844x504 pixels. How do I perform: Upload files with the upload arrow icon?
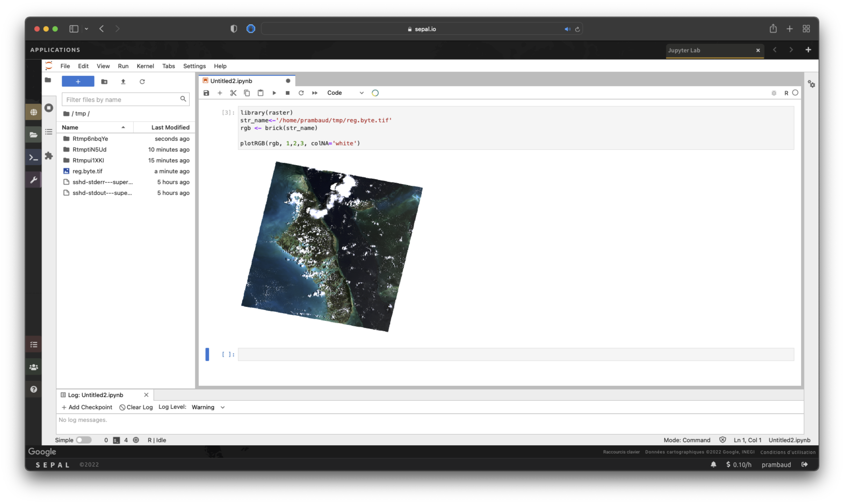point(123,81)
